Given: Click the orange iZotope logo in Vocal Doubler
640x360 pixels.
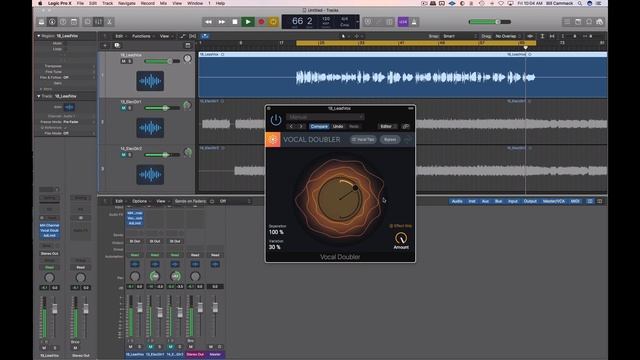Looking at the screenshot, I should [x=273, y=140].
